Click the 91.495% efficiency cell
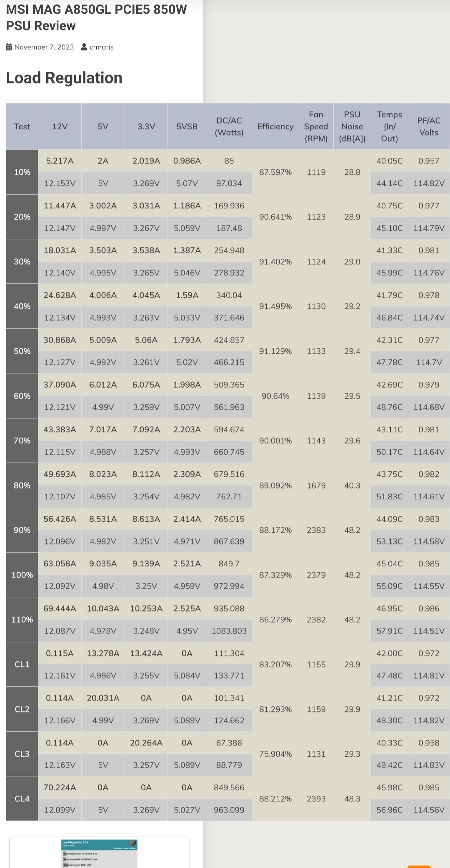This screenshot has height=868, width=450. pyautogui.click(x=275, y=306)
